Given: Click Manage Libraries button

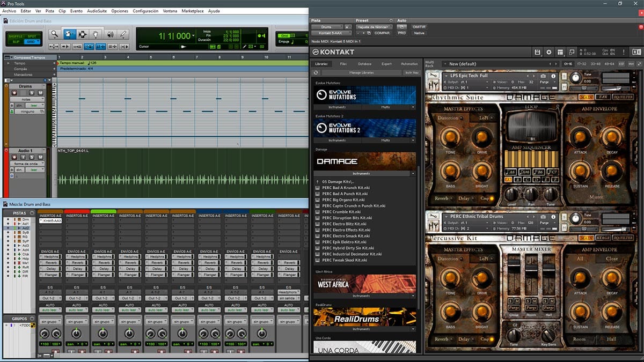Looking at the screenshot, I should pyautogui.click(x=362, y=72).
